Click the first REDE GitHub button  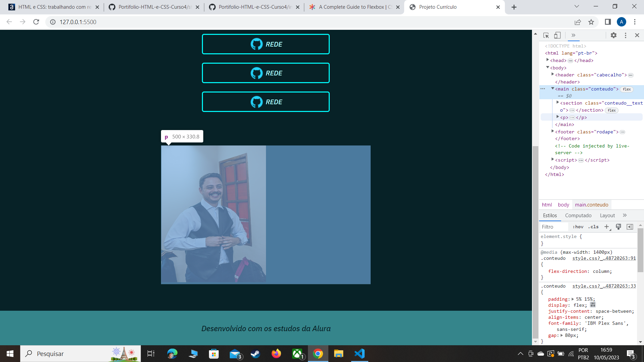pos(266,44)
